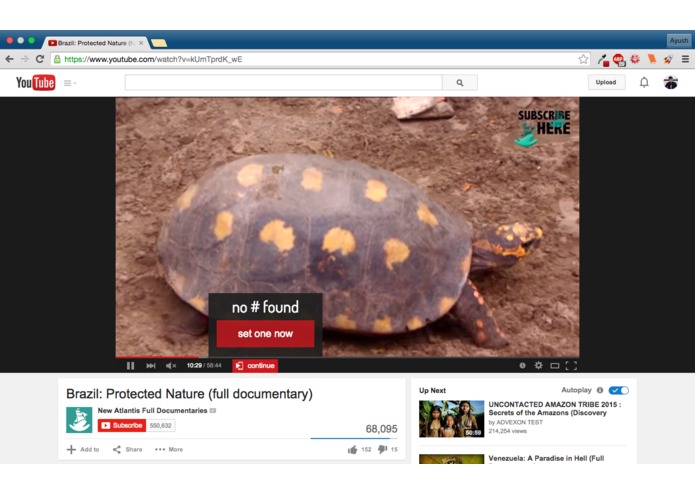Open the Adblock extension icon
The image size is (695, 494).
(x=619, y=59)
